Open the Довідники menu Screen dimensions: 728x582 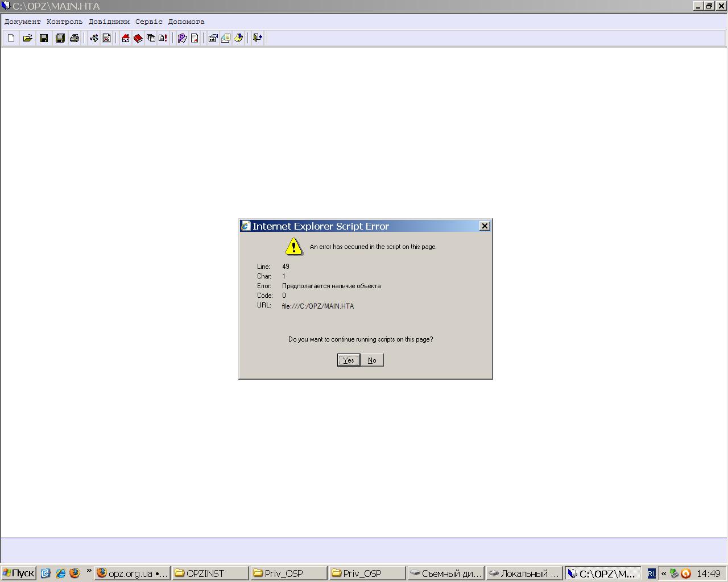109,22
